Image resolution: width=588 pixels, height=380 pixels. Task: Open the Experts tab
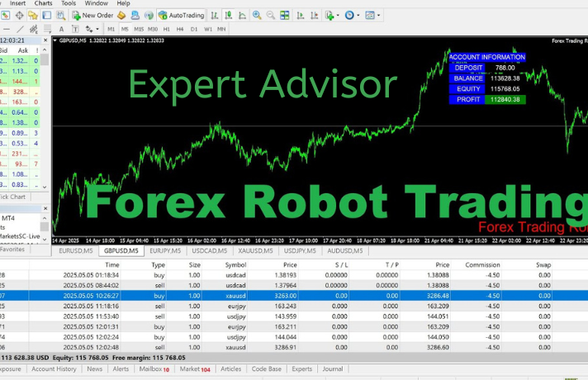[302, 369]
